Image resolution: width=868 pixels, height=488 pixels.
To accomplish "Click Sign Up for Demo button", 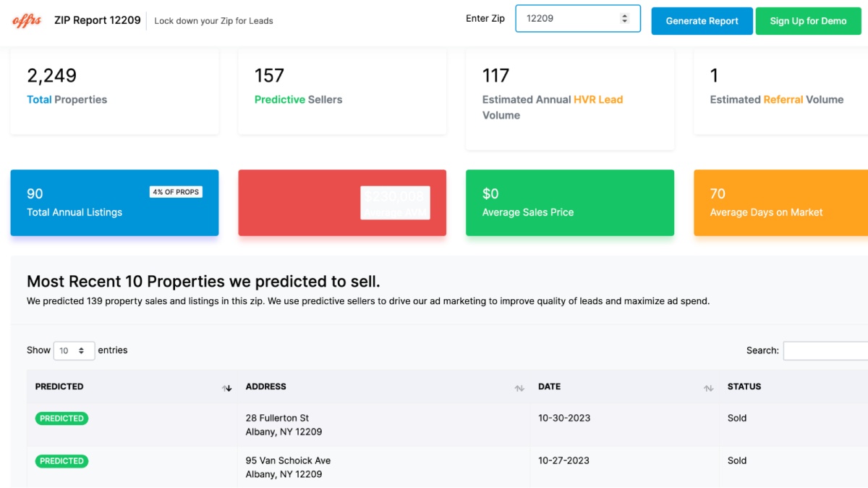I will tap(808, 21).
